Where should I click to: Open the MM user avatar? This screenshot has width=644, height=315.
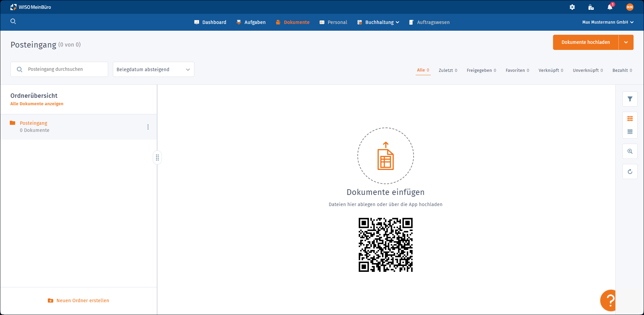(630, 7)
